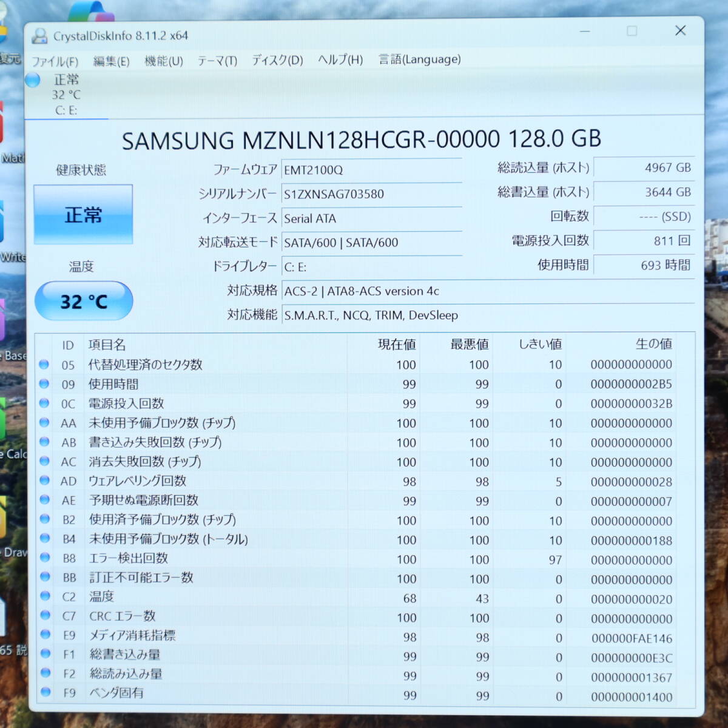The image size is (728, 728).
Task: Click status dot for 予期せぬ電源断回数 row
Action: click(44, 500)
